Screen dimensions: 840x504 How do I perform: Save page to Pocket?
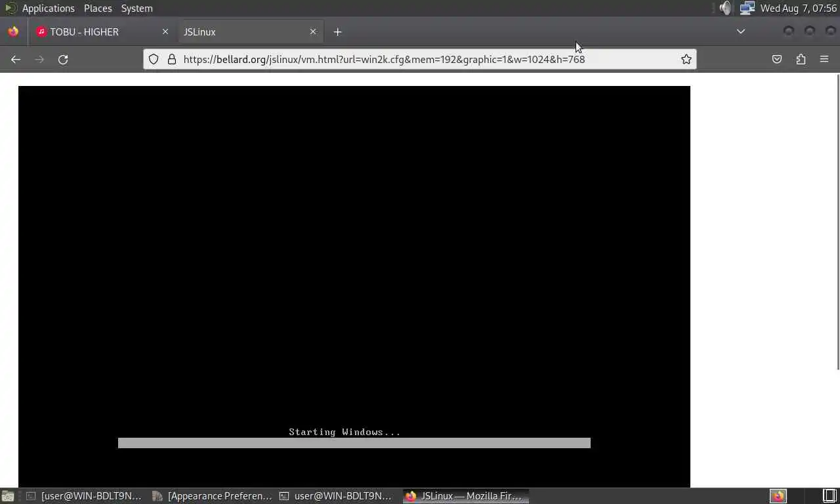[x=777, y=59]
